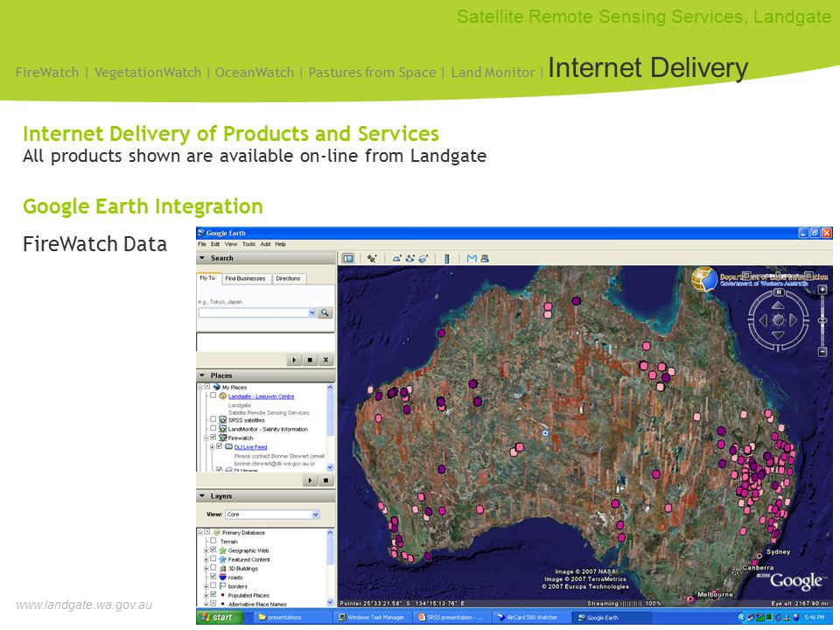The height and width of the screenshot is (630, 840).
Task: Collapse the Layers panel triangle
Action: (x=202, y=496)
